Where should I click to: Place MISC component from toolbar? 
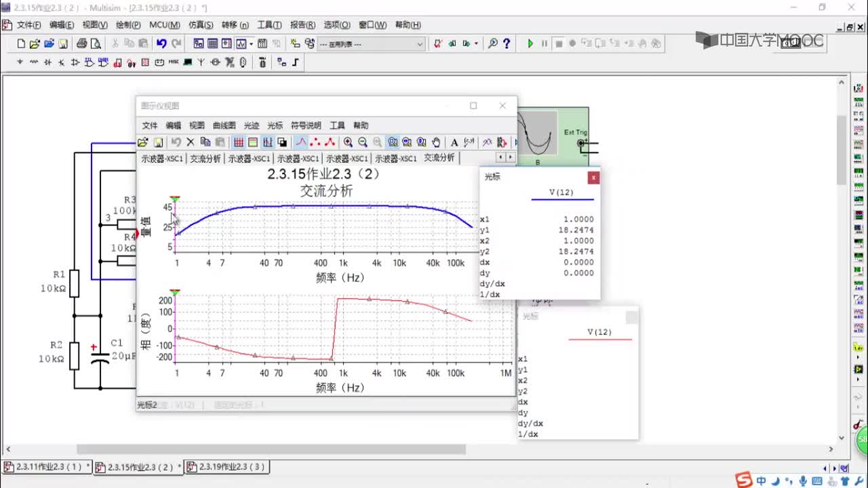point(174,62)
